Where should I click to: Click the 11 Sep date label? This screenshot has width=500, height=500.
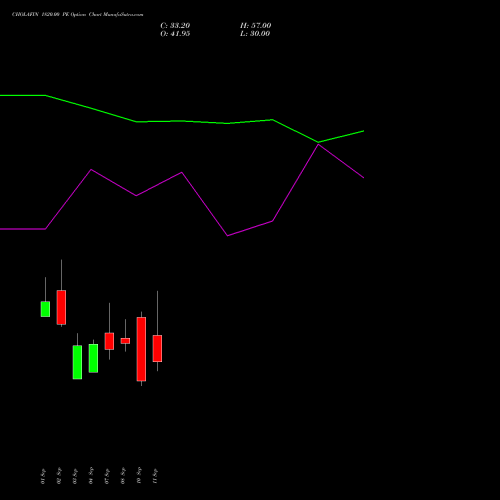[x=155, y=476]
